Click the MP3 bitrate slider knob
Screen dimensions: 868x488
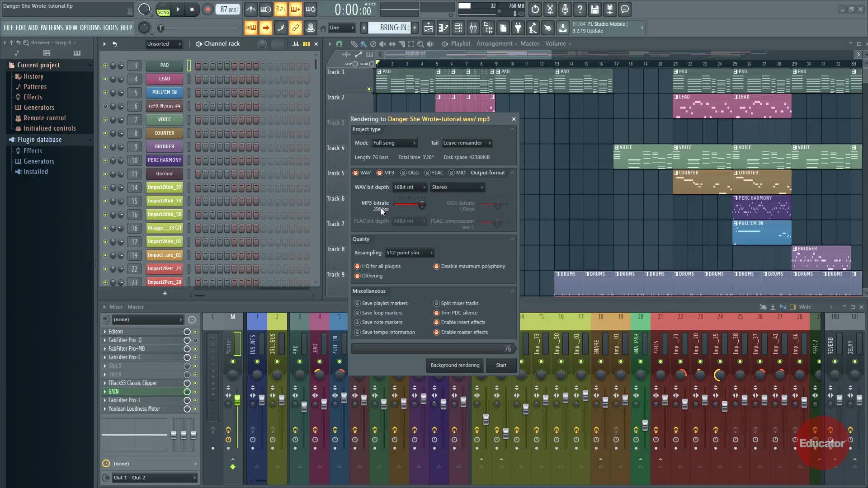tap(422, 205)
